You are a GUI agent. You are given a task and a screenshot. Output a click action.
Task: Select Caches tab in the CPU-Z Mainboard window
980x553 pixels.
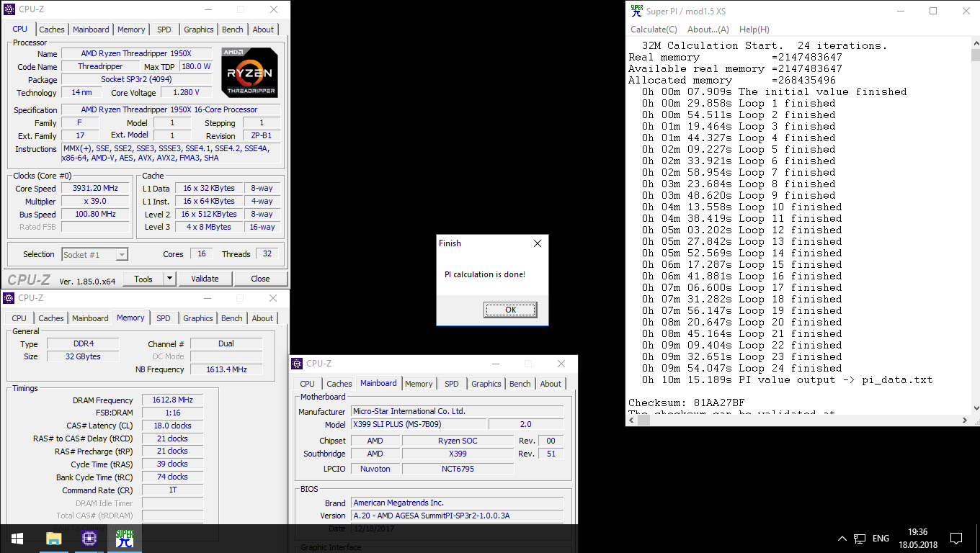click(x=339, y=384)
